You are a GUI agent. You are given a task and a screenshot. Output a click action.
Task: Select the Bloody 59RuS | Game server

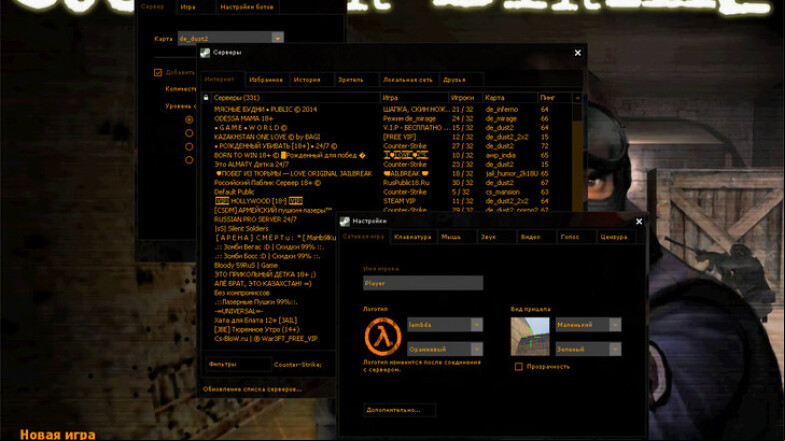pos(270,265)
